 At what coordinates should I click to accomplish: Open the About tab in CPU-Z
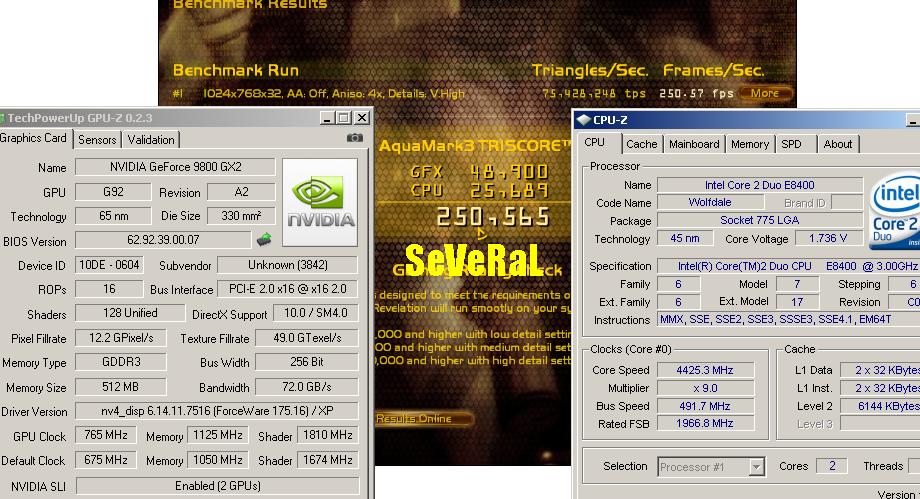[x=837, y=144]
